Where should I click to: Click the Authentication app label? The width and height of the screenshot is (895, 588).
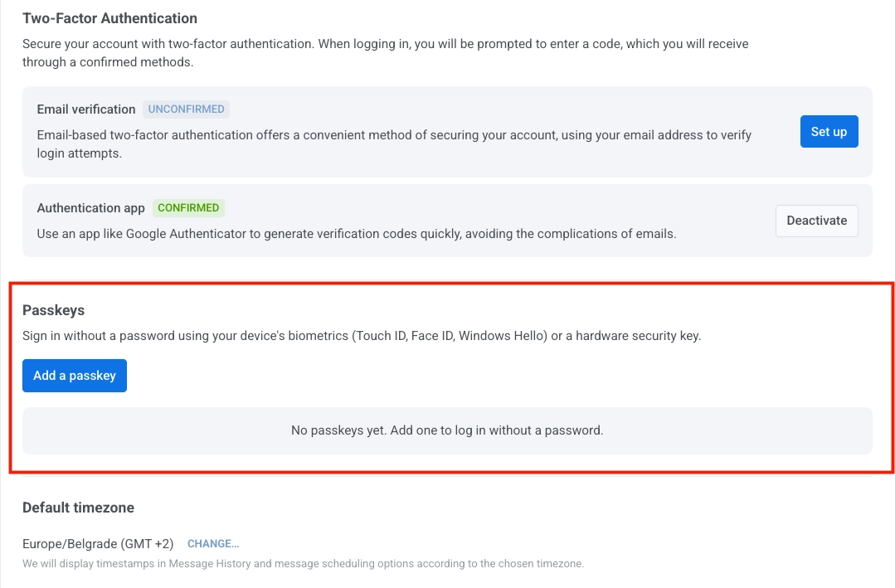coord(90,207)
